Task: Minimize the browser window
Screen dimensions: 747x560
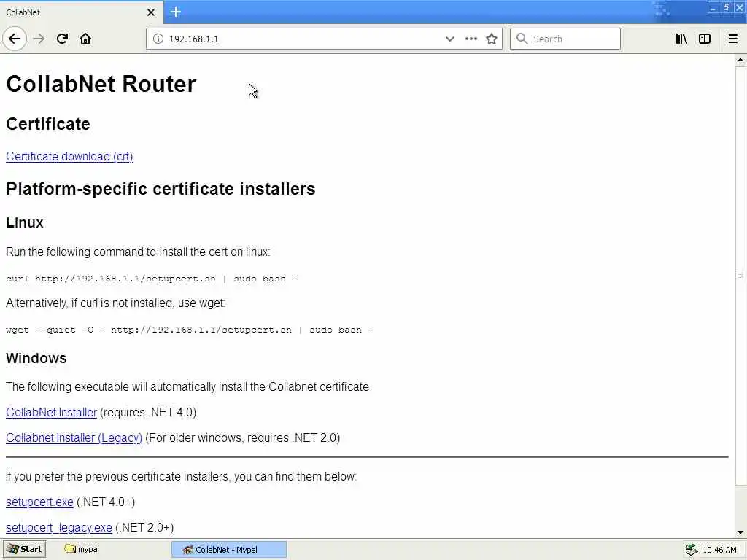Action: coord(713,7)
